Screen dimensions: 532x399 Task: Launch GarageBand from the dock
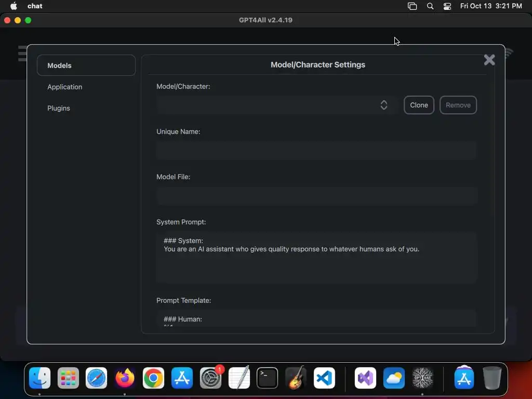(x=296, y=378)
